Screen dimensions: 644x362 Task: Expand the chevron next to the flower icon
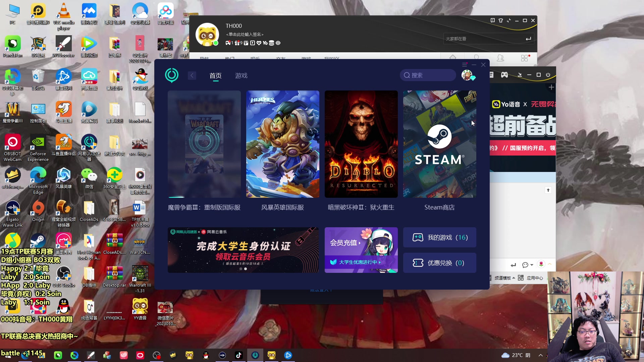[x=549, y=264]
